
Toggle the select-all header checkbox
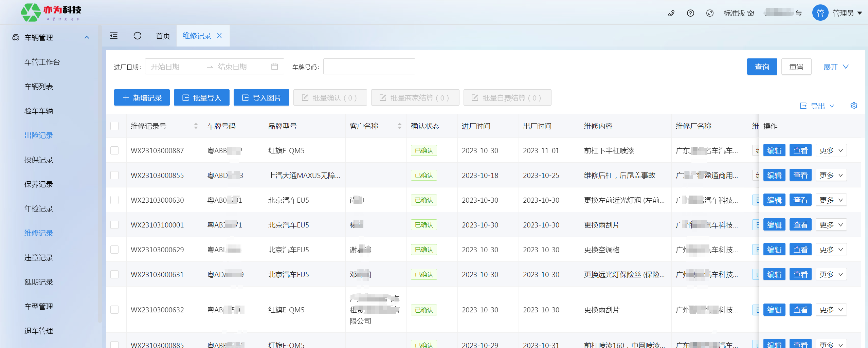(x=114, y=126)
